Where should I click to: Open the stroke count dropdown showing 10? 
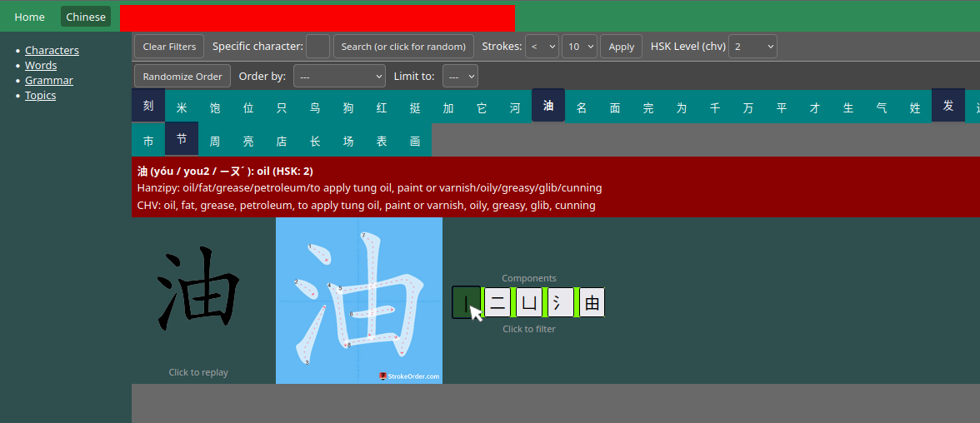579,47
